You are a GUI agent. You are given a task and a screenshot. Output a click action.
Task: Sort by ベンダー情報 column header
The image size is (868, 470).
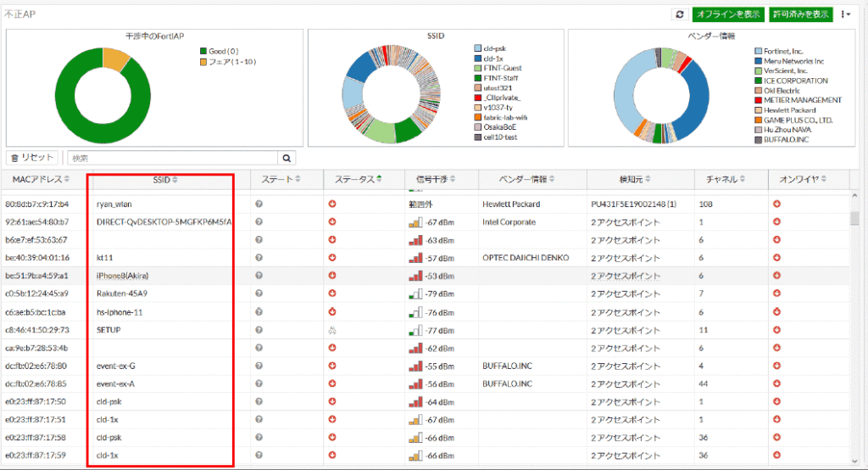(526, 179)
